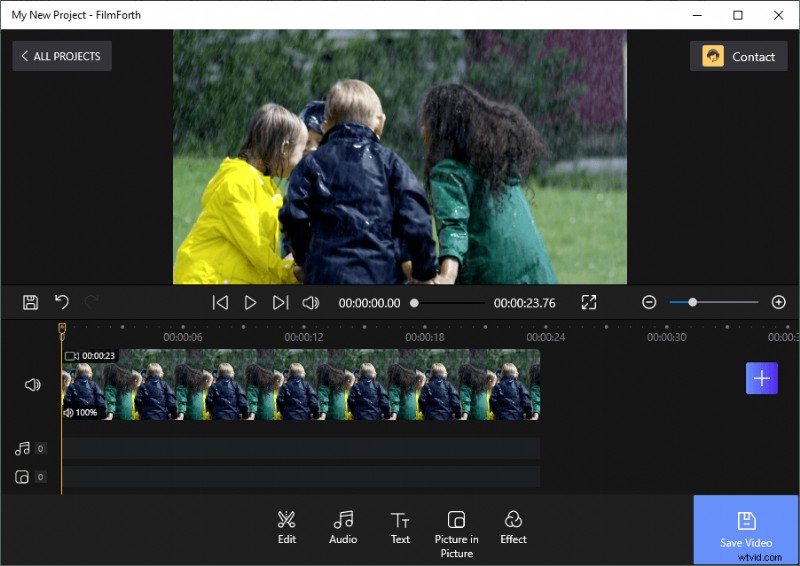
Task: Zoom out the timeline with minus
Action: (649, 302)
